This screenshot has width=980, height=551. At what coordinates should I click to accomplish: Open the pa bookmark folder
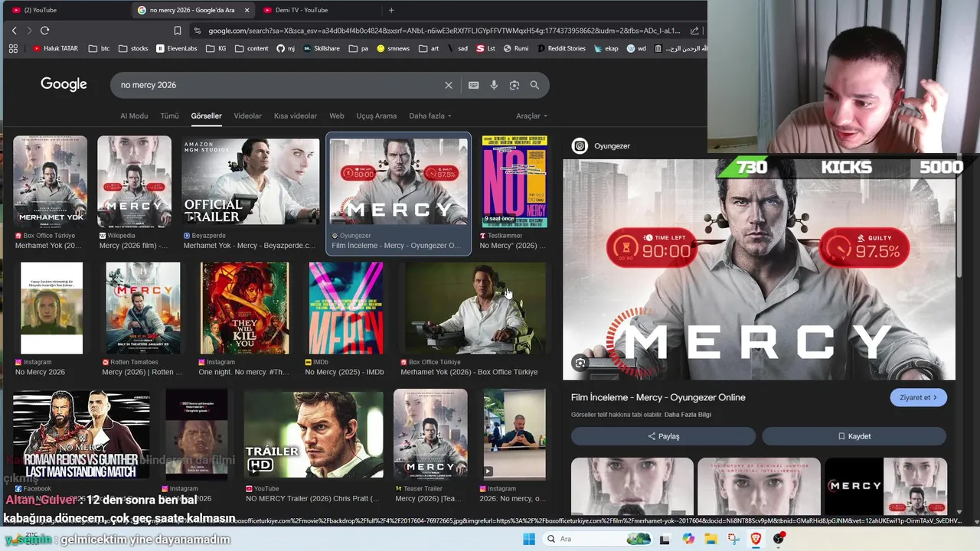(358, 48)
